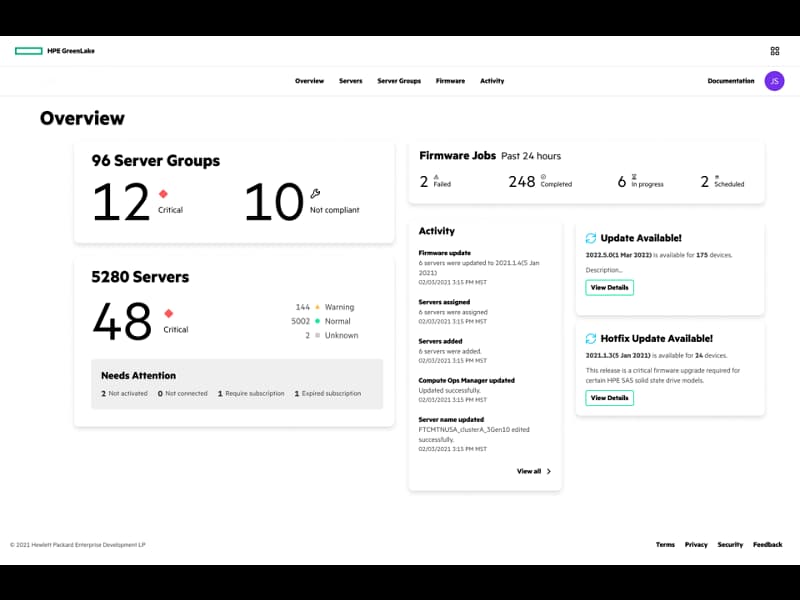Click the Scheduled jobs icon
Viewport: 800px width, 600px height.
click(717, 177)
